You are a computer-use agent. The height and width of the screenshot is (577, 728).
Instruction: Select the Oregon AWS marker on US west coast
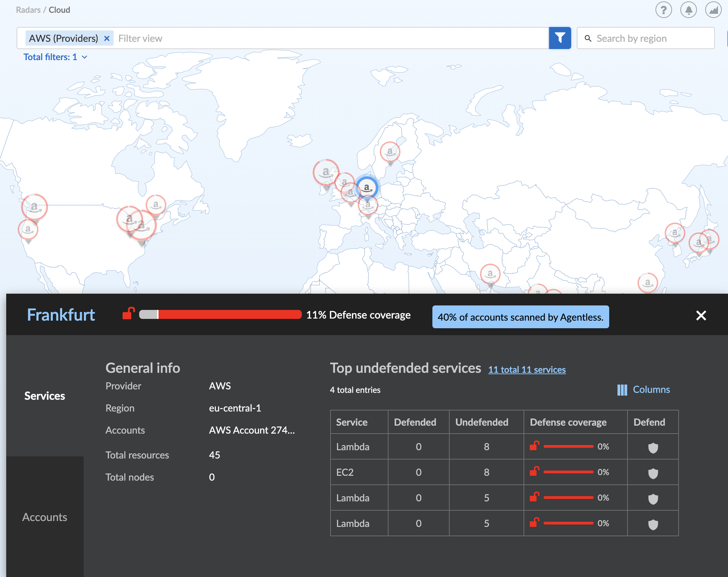tap(34, 207)
